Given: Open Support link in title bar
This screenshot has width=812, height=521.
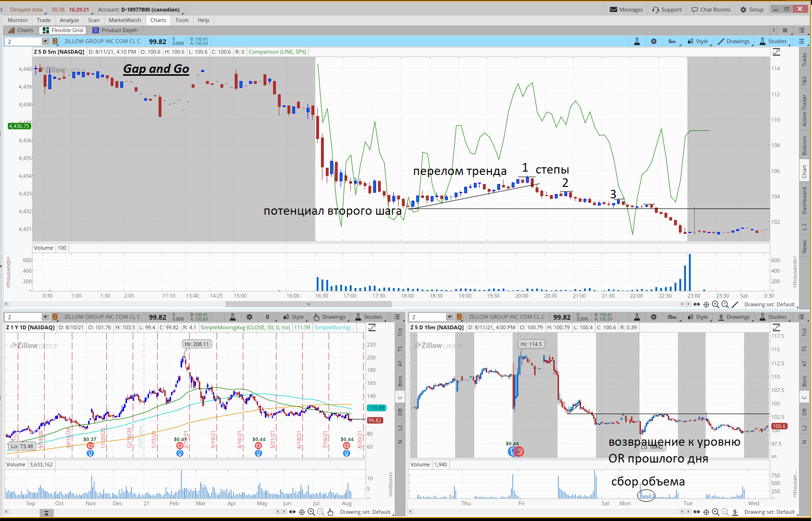Looking at the screenshot, I should click(667, 10).
